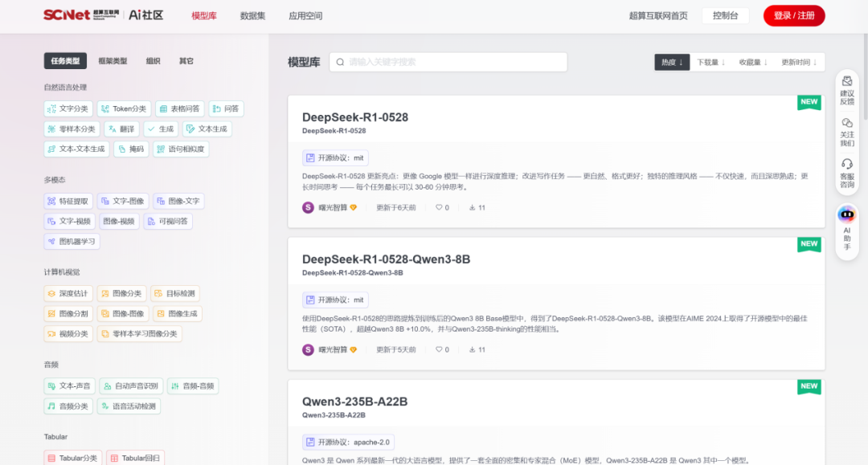Viewport: 868px width, 465px height.
Task: Select the 自动声音识别 tag
Action: click(x=131, y=386)
